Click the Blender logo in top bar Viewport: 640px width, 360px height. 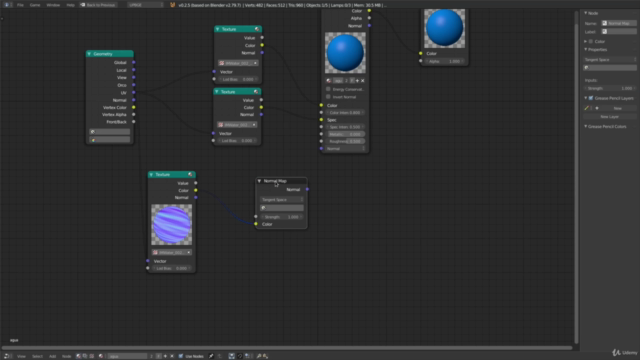173,5
